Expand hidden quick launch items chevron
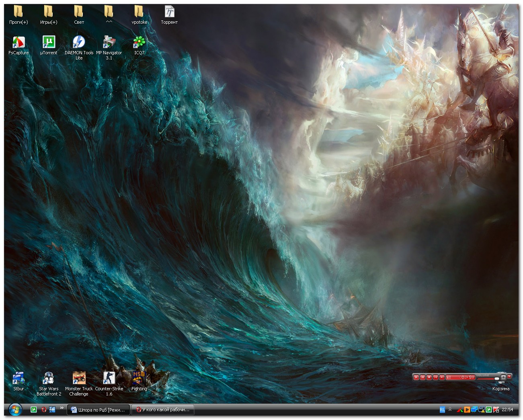The width and height of the screenshot is (523, 420). pos(62,408)
